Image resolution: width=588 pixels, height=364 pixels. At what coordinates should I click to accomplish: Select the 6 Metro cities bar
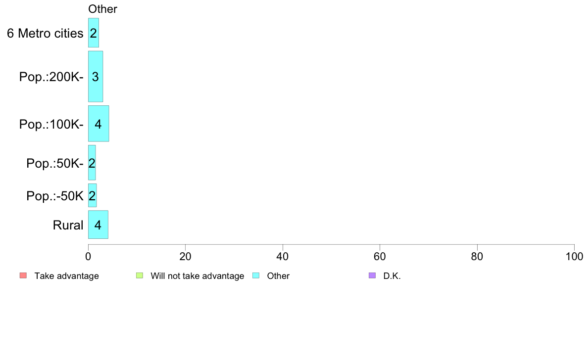pos(94,33)
